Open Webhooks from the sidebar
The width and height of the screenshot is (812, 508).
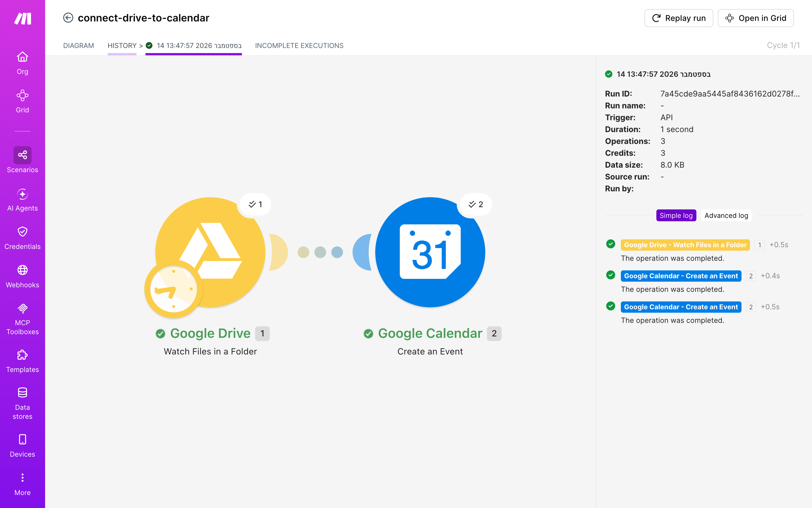pos(23,277)
